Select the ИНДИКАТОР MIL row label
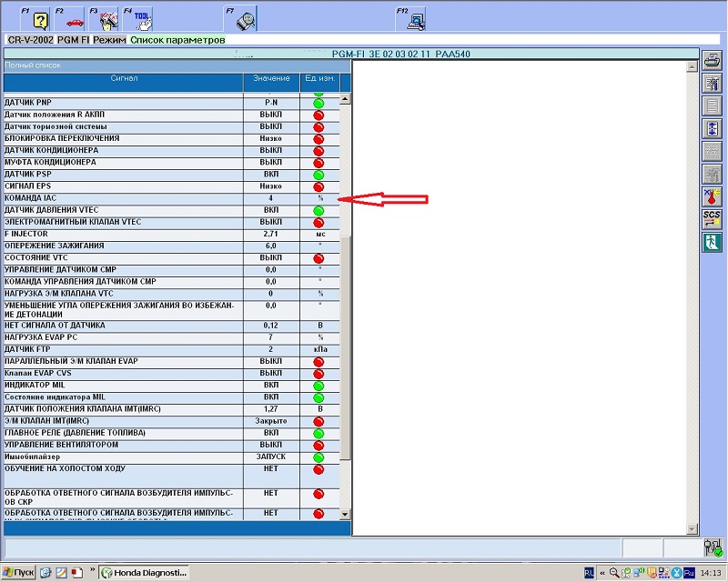Screen dimensions: 728x582 (x=35, y=385)
